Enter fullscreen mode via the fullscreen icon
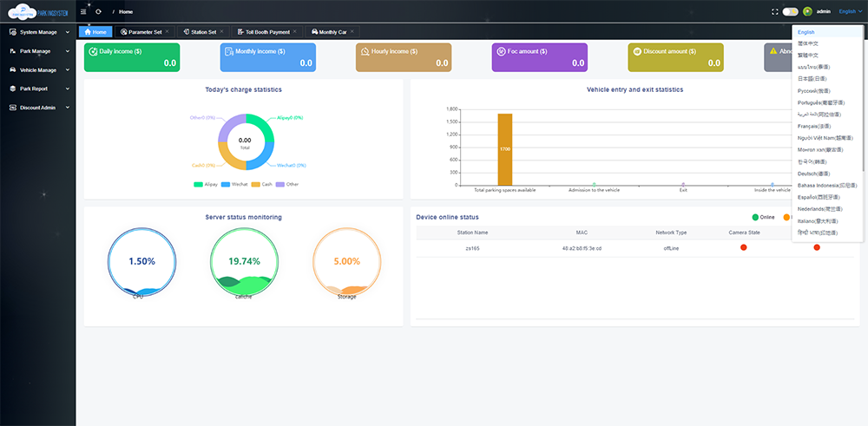The image size is (868, 426). (x=774, y=11)
